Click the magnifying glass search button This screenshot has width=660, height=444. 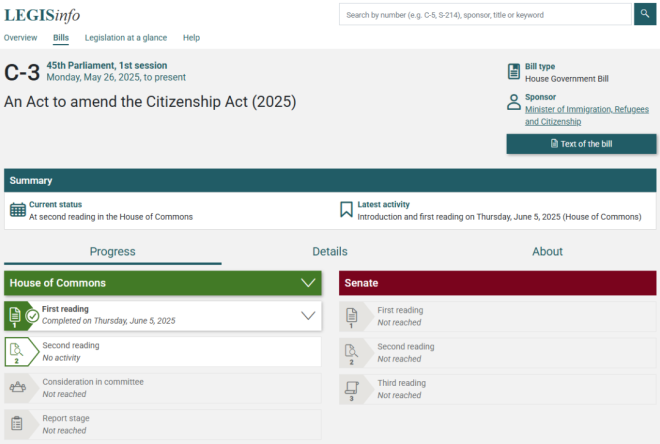click(645, 15)
